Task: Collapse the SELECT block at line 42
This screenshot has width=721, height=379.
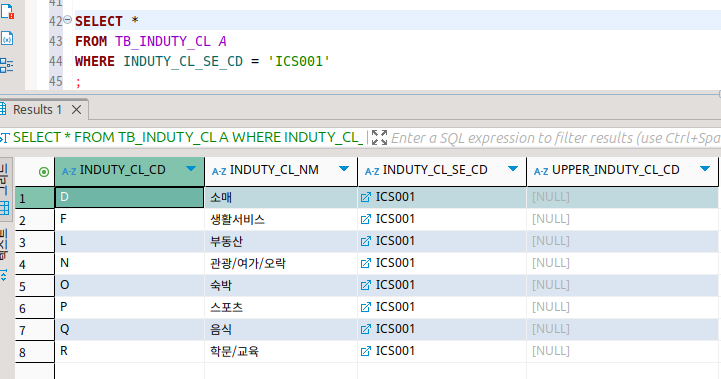Action: click(68, 20)
